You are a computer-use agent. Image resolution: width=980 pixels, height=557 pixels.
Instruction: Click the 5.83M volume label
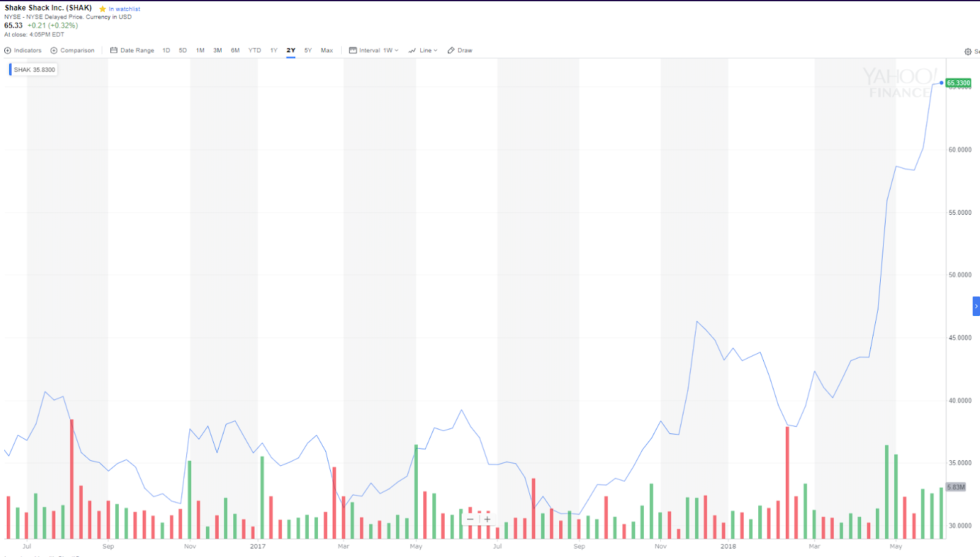pos(956,487)
